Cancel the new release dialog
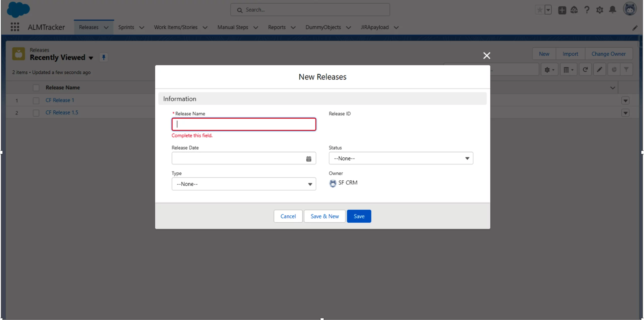 [x=288, y=216]
